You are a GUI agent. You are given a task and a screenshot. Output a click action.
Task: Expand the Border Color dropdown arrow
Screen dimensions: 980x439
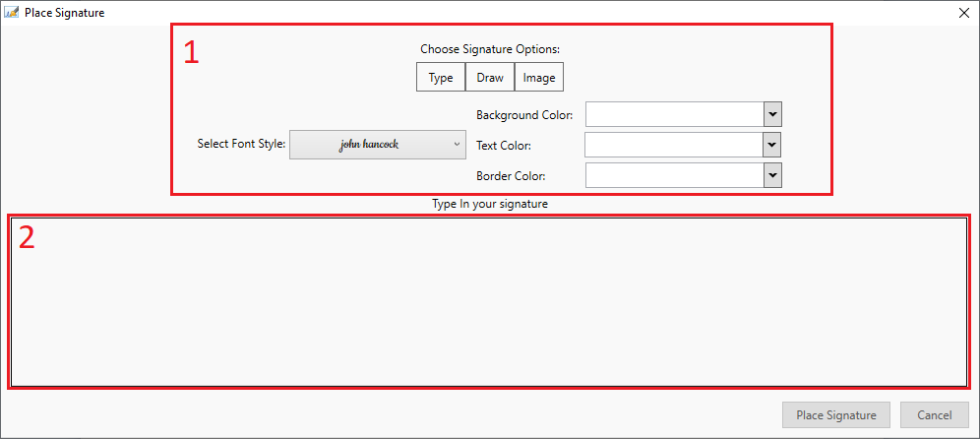[773, 175]
